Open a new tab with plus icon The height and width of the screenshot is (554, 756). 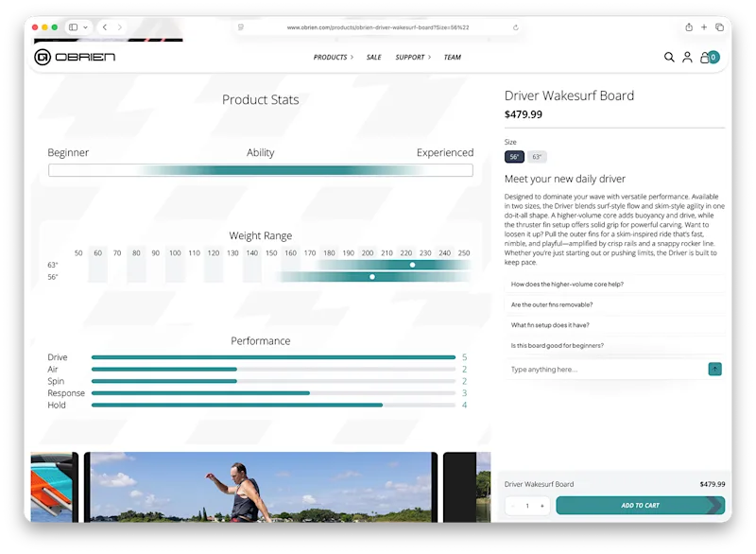(x=704, y=27)
